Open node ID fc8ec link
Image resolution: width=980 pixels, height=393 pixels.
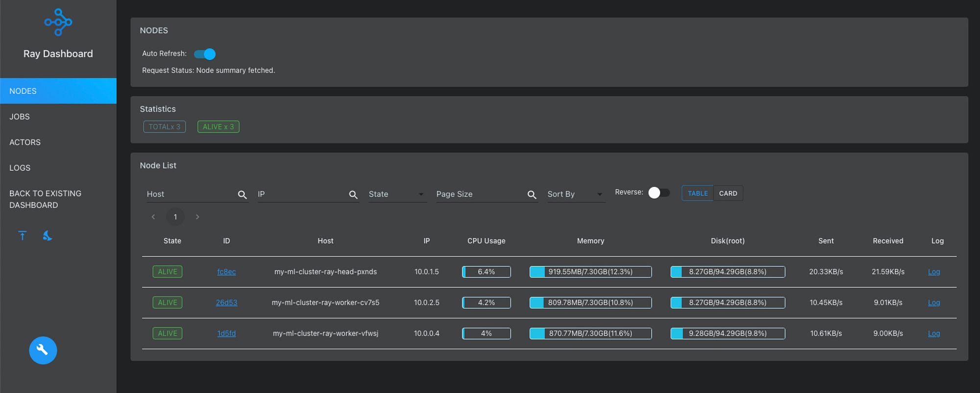(226, 272)
